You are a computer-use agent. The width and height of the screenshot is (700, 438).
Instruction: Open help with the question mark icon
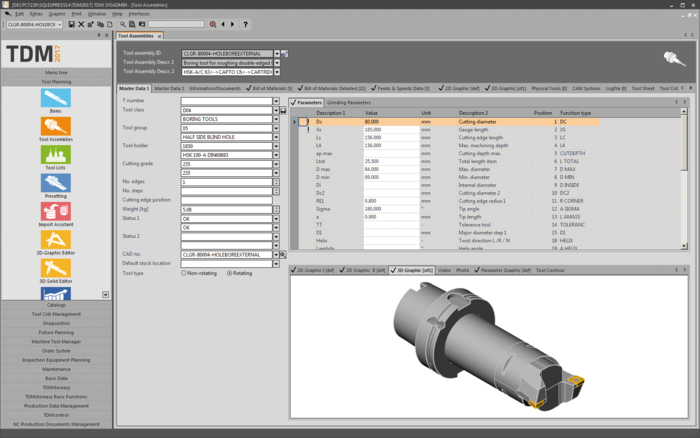[246, 25]
